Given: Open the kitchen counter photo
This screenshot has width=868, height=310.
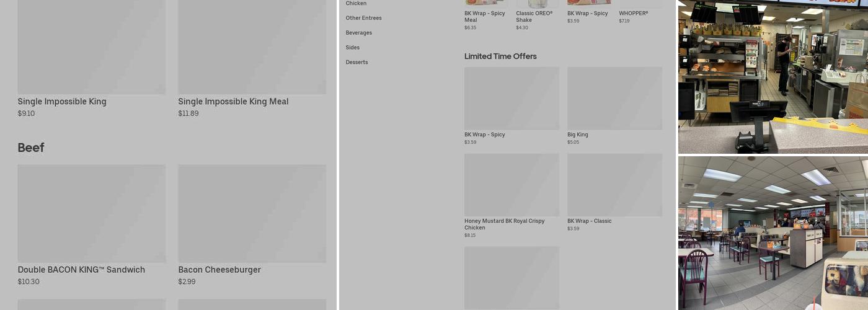Looking at the screenshot, I should [773, 77].
